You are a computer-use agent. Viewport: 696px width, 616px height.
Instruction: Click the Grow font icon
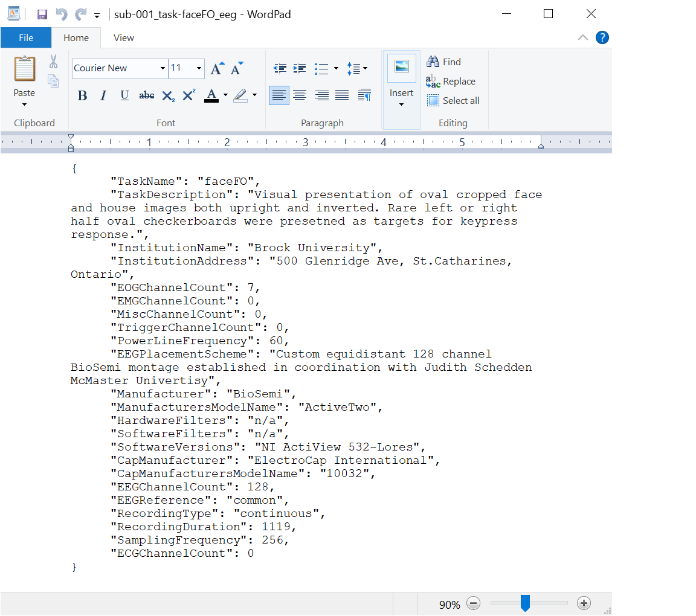point(217,68)
